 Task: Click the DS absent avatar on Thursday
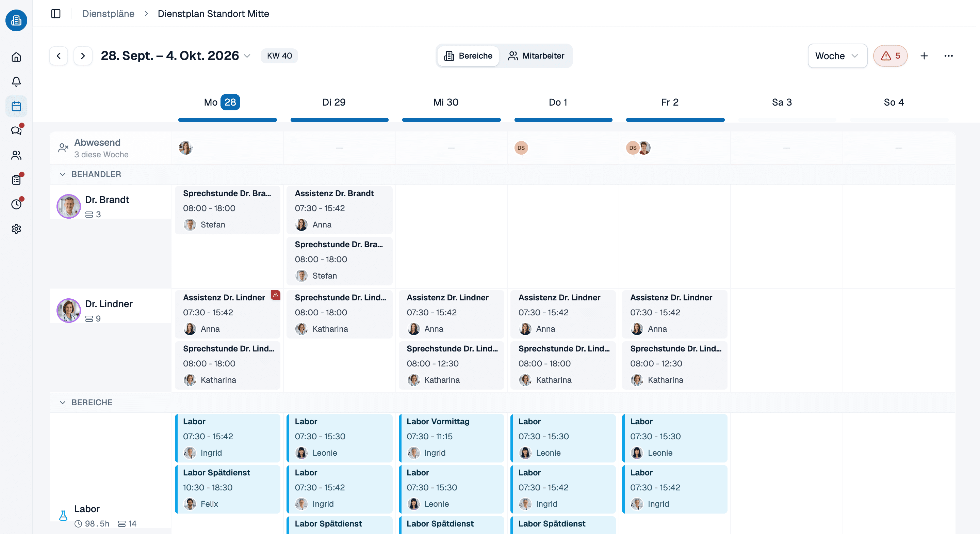click(521, 148)
